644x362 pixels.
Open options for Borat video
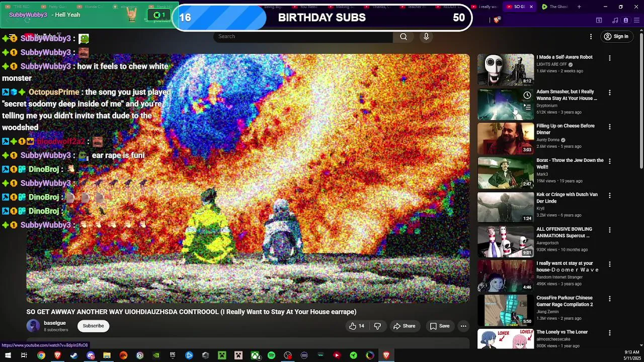(609, 161)
